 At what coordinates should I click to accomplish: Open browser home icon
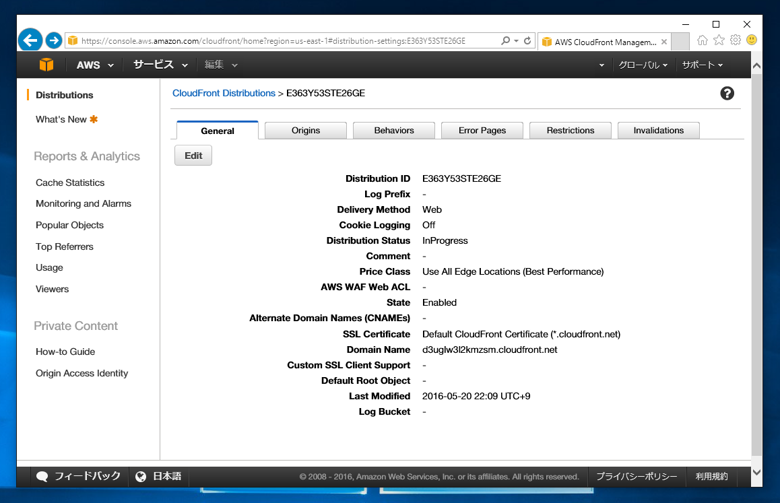click(x=702, y=40)
